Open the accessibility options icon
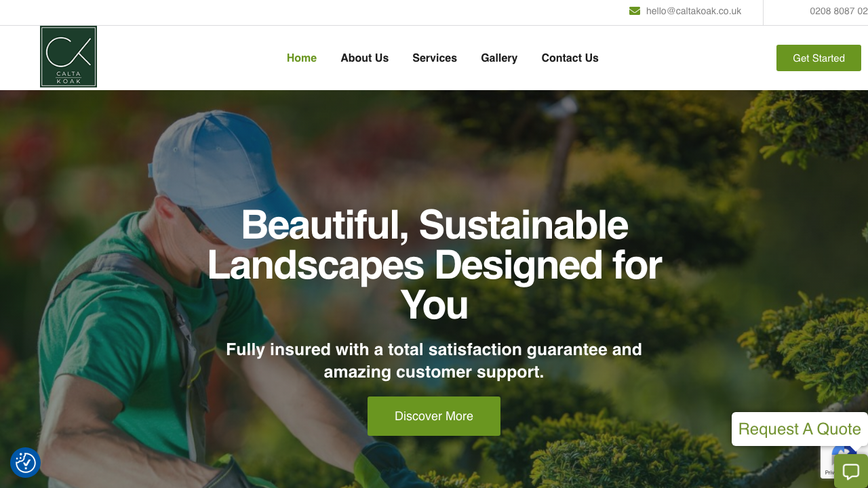This screenshot has width=868, height=488. point(26,463)
